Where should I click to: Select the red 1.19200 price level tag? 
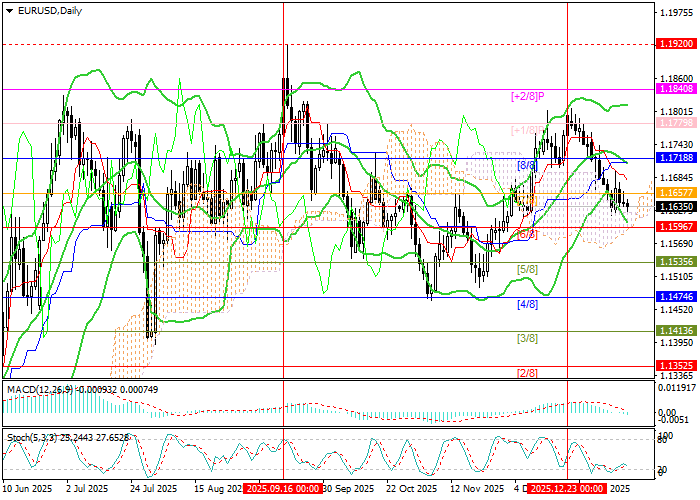(x=676, y=45)
